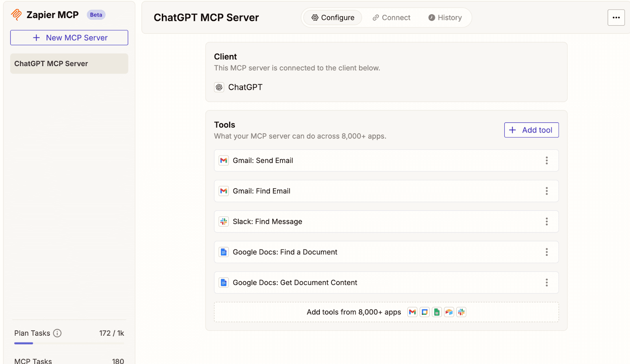
Task: Click Slack icon in add-tools banner
Action: tap(461, 312)
